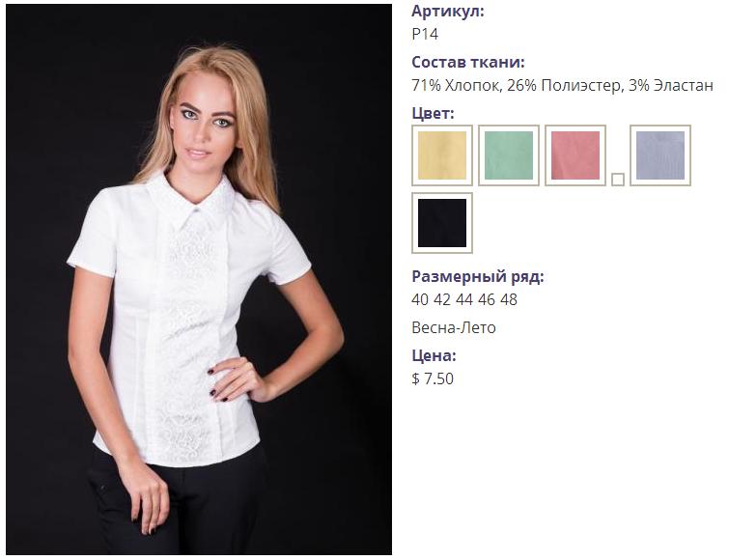Click the price value $ 7.50
The height and width of the screenshot is (560, 729).
pos(433,378)
